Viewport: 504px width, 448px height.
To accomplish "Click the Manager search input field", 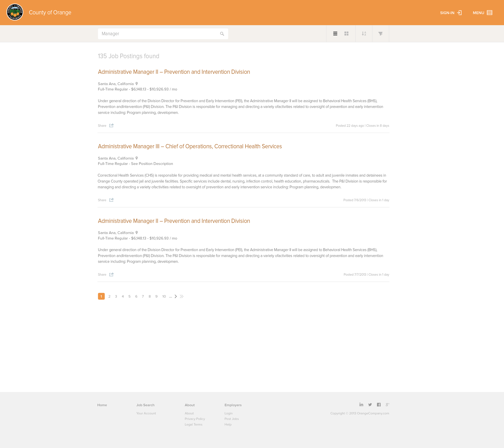I will (x=163, y=34).
